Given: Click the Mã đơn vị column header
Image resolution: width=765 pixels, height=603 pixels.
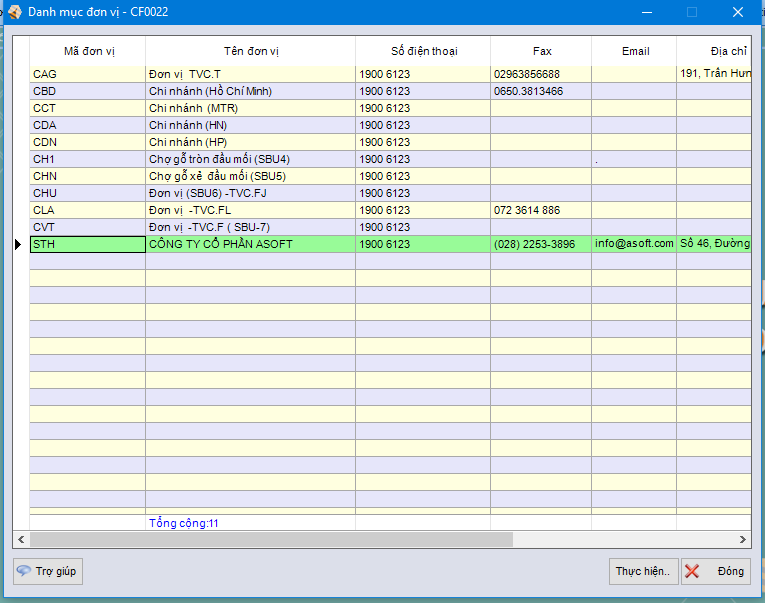Looking at the screenshot, I should (x=88, y=51).
